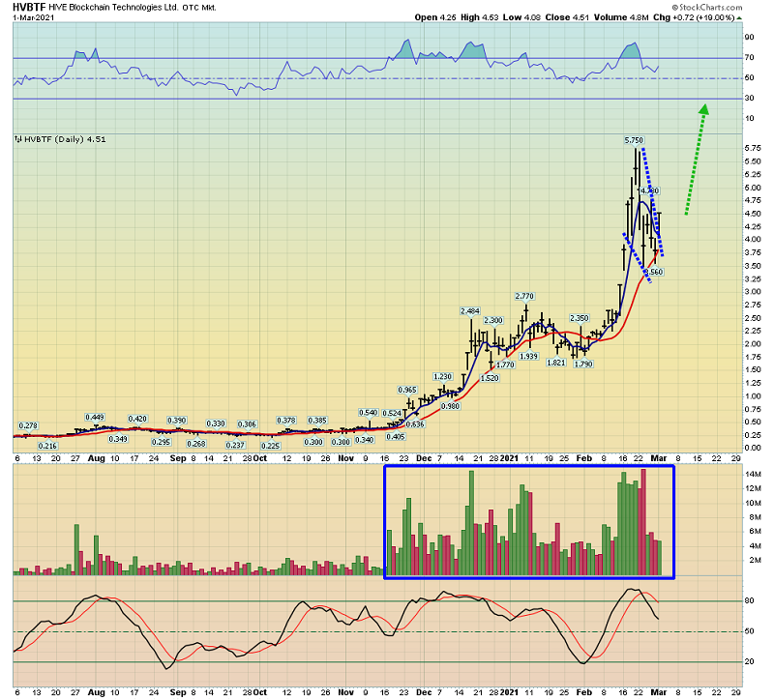Click the 20 level on the stochastic axis
Screen dimensions: 774x700
coord(749,662)
